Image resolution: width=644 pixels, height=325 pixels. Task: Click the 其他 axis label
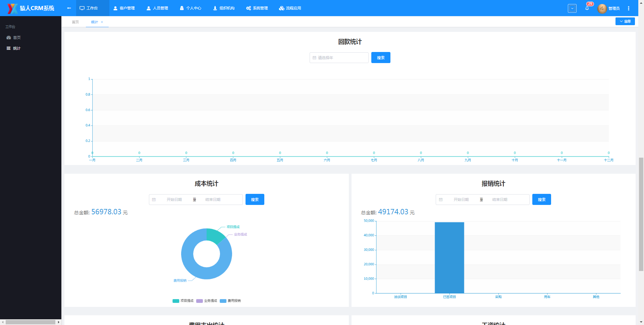596,297
